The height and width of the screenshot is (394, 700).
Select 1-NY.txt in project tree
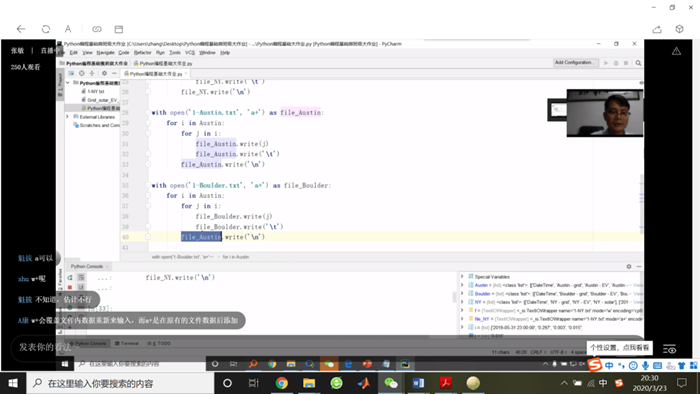click(x=96, y=91)
